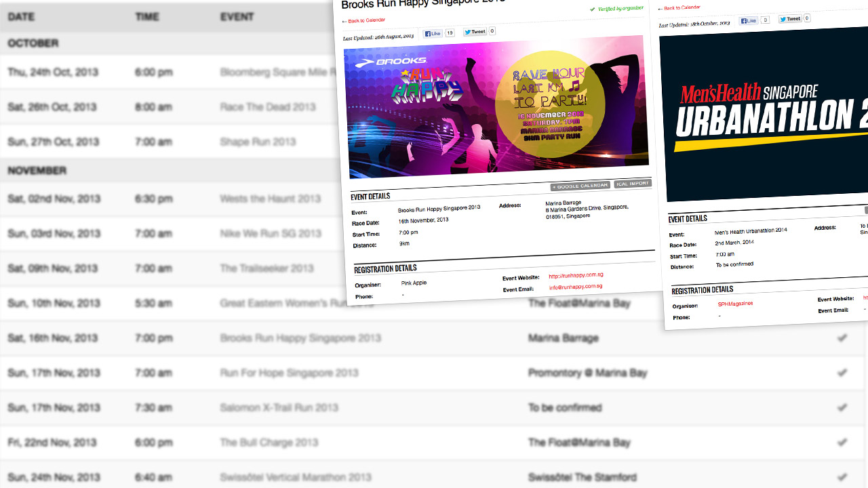The width and height of the screenshot is (868, 488).
Task: Select The Bull Charge 2013 event
Action: [x=269, y=443]
